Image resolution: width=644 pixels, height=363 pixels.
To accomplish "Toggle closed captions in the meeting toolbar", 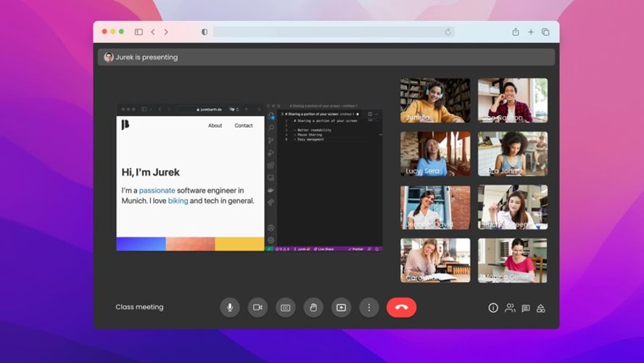I will (285, 307).
